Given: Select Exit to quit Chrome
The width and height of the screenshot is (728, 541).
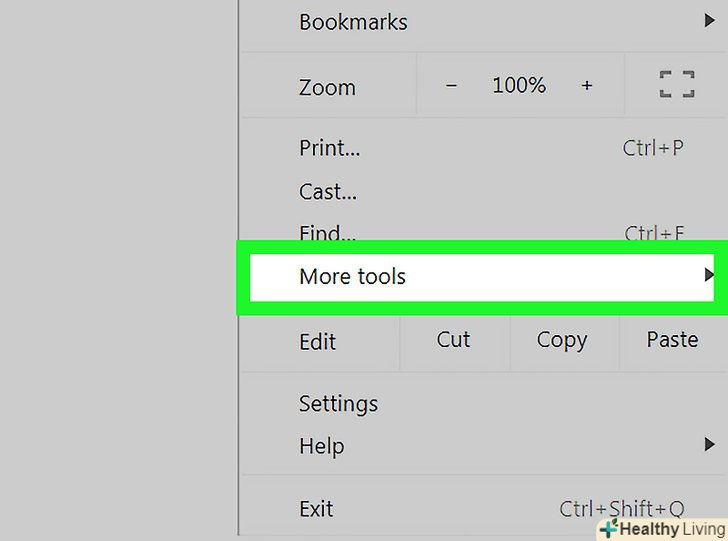Looking at the screenshot, I should point(316,509).
